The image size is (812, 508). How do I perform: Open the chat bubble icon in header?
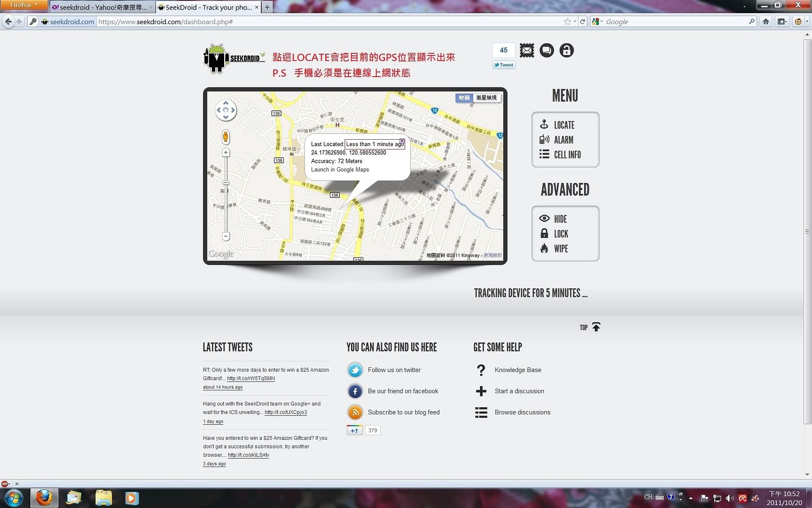coord(547,50)
